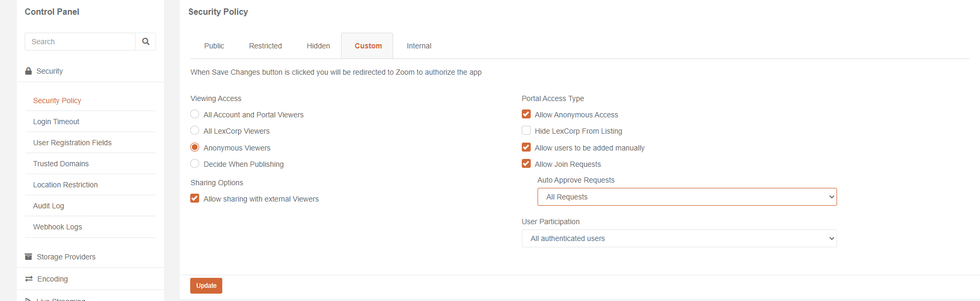Viewport: 980px width, 301px height.
Task: Select All Account and Portal Viewers
Action: (195, 114)
